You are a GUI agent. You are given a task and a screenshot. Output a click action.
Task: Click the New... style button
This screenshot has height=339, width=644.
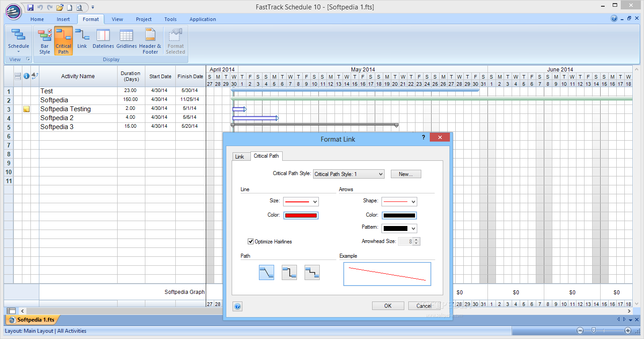coord(406,174)
